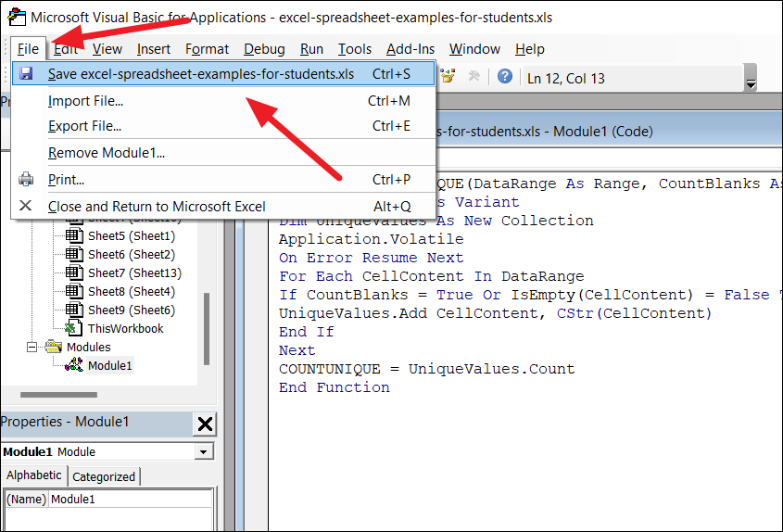Image resolution: width=783 pixels, height=532 pixels.
Task: Select Module1 in project tree
Action: [110, 365]
